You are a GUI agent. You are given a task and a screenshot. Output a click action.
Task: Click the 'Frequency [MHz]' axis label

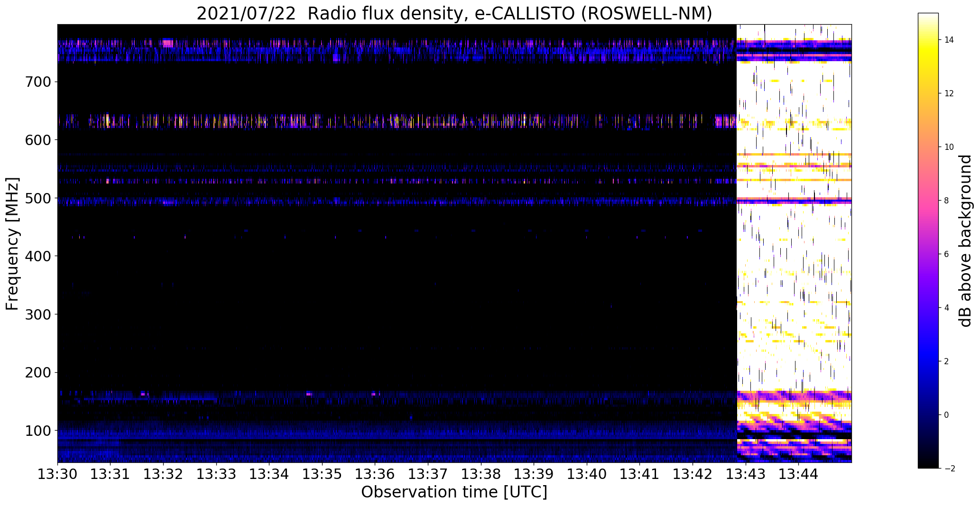click(x=12, y=244)
